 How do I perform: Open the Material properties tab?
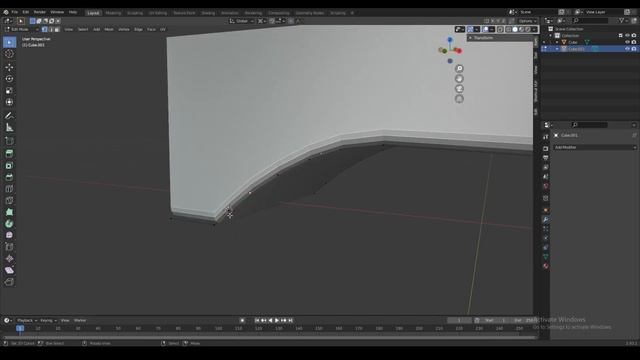click(x=545, y=266)
